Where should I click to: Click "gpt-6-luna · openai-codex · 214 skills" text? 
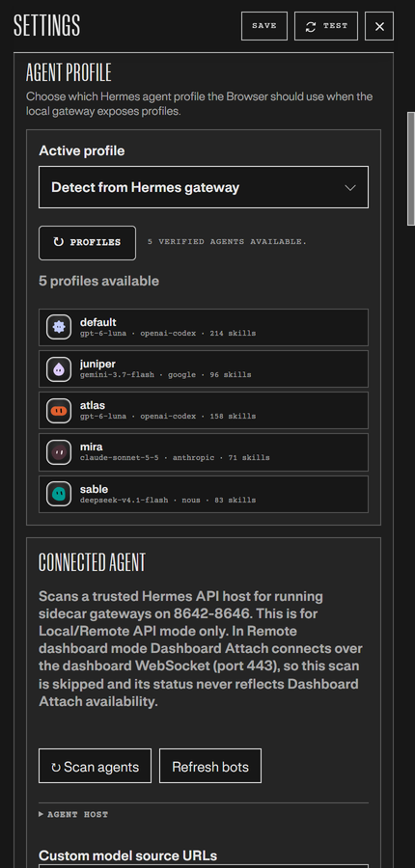[x=168, y=334]
